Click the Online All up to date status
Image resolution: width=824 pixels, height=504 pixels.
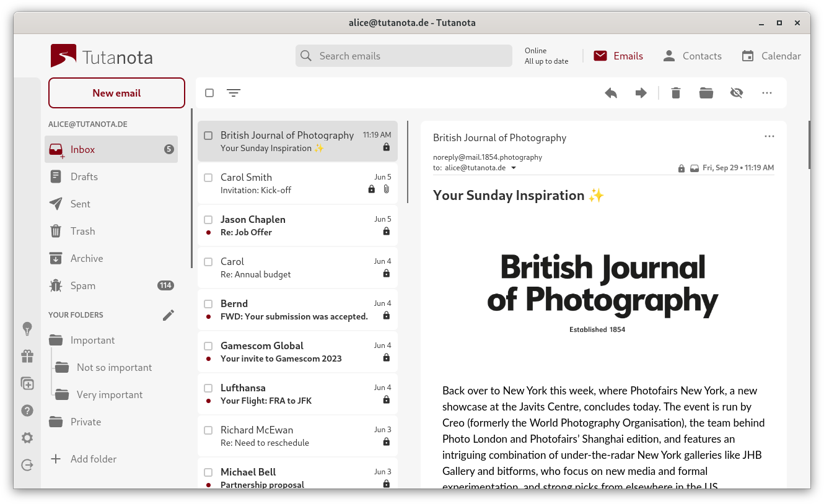point(546,56)
